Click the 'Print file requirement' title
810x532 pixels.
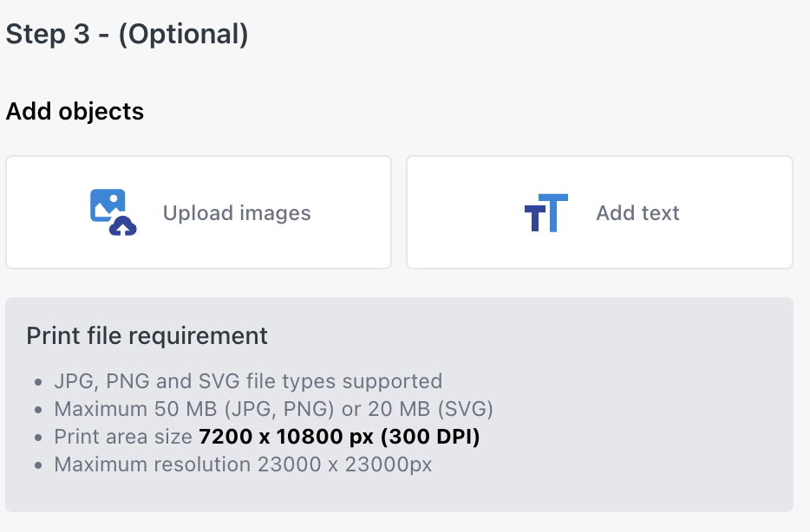coord(147,336)
